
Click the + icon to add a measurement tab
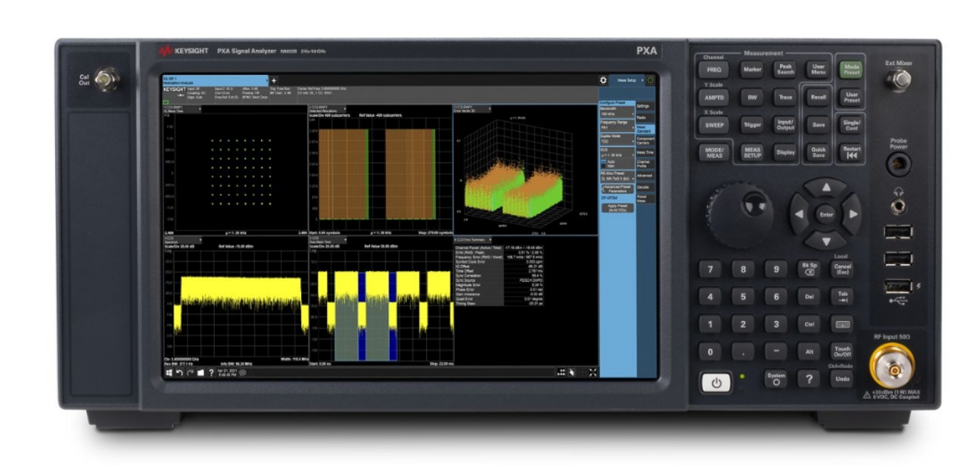(273, 80)
